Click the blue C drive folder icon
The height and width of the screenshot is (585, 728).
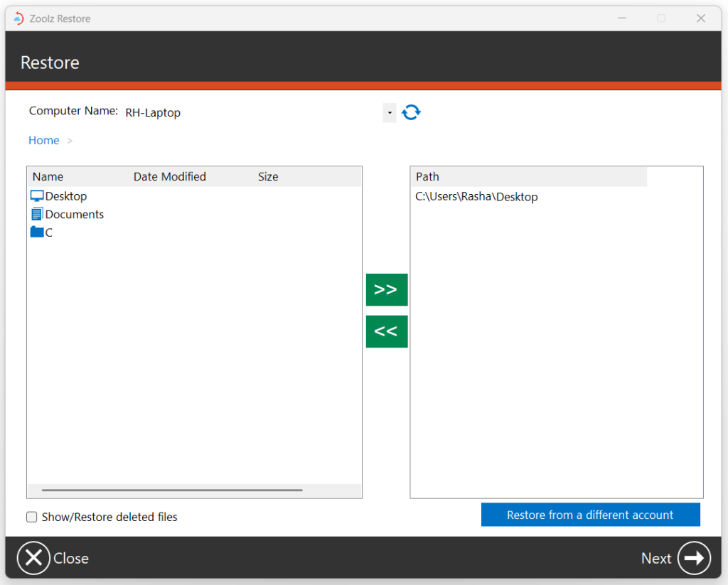pyautogui.click(x=37, y=232)
